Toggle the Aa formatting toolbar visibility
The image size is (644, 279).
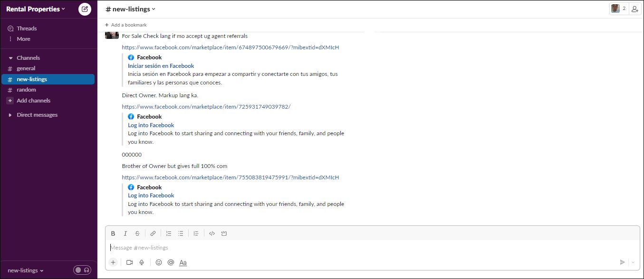(x=183, y=262)
